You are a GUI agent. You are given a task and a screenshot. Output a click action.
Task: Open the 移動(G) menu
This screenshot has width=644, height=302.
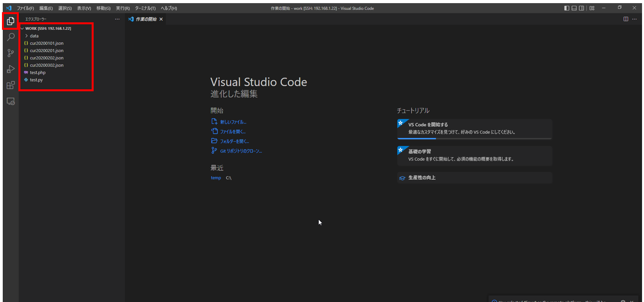(103, 8)
